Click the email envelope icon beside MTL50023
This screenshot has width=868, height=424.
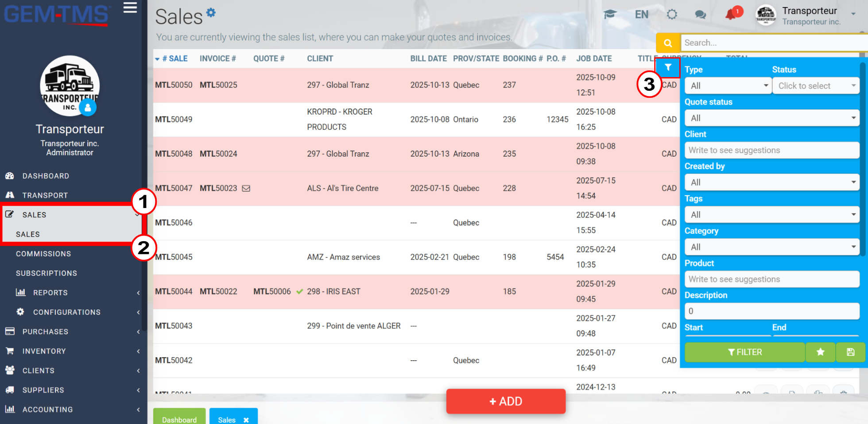pyautogui.click(x=246, y=188)
